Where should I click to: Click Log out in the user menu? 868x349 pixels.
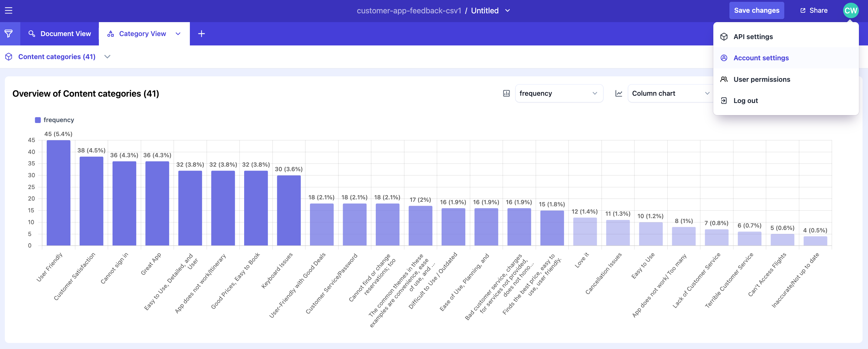coord(745,101)
